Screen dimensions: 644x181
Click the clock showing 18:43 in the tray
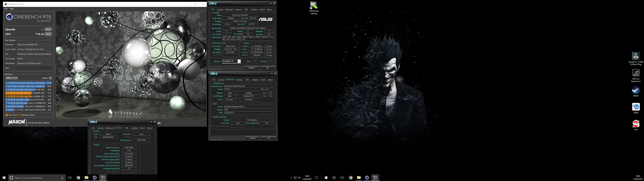(x=307, y=178)
